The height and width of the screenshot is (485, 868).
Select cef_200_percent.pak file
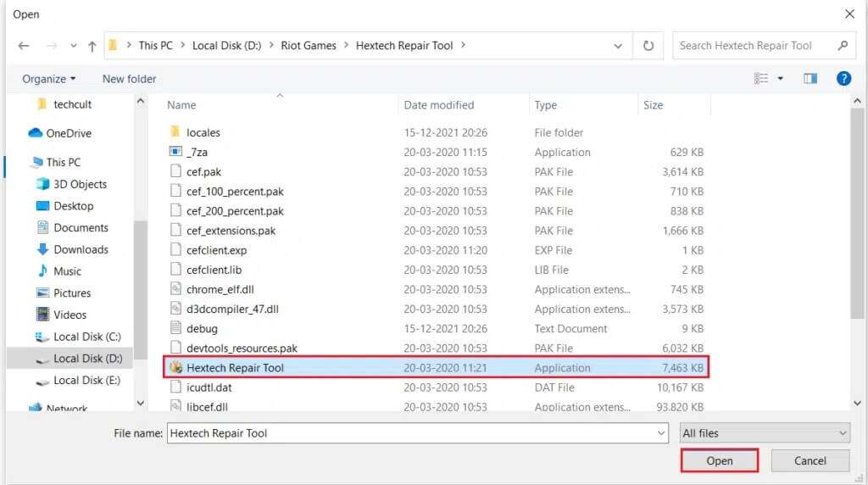(235, 211)
